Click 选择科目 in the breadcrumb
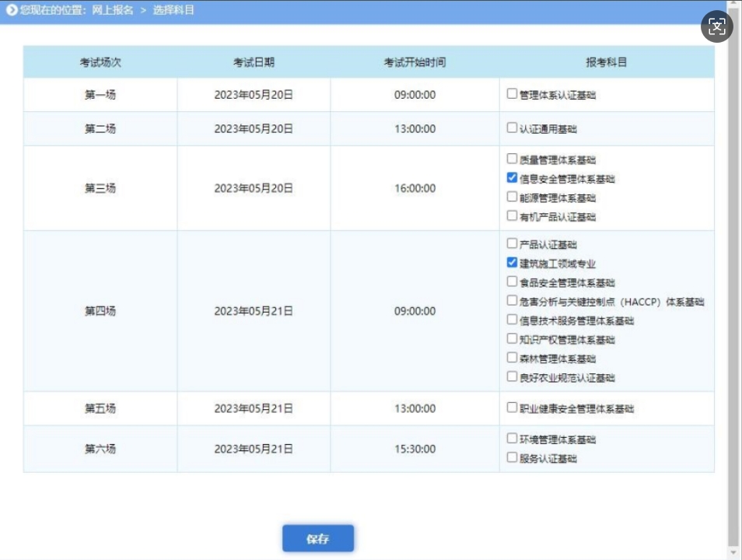The image size is (742, 560). tap(173, 10)
